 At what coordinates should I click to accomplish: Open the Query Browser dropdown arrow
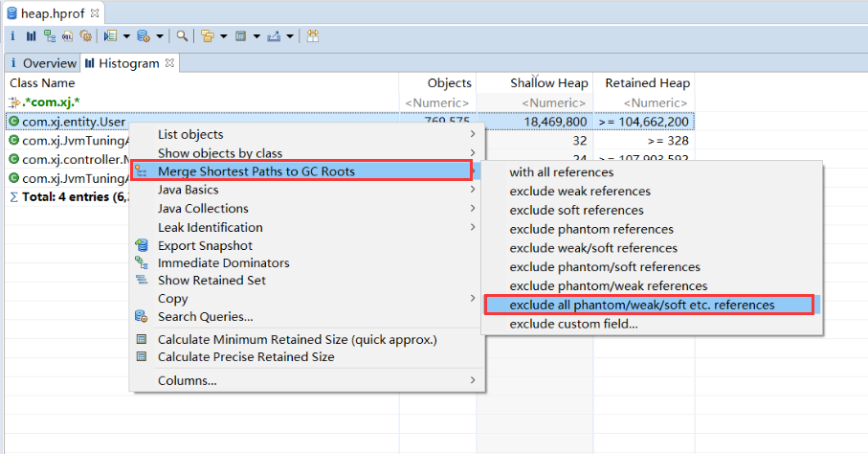pyautogui.click(x=160, y=36)
